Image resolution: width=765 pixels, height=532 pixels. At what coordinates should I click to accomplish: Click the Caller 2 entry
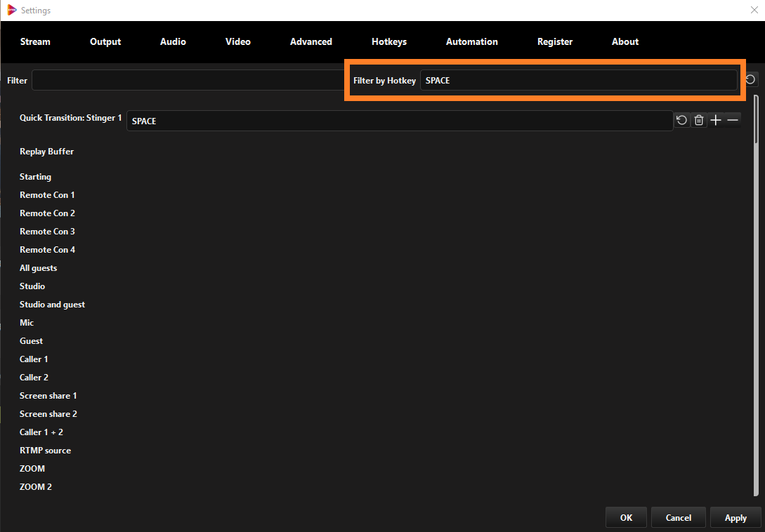[x=34, y=377]
